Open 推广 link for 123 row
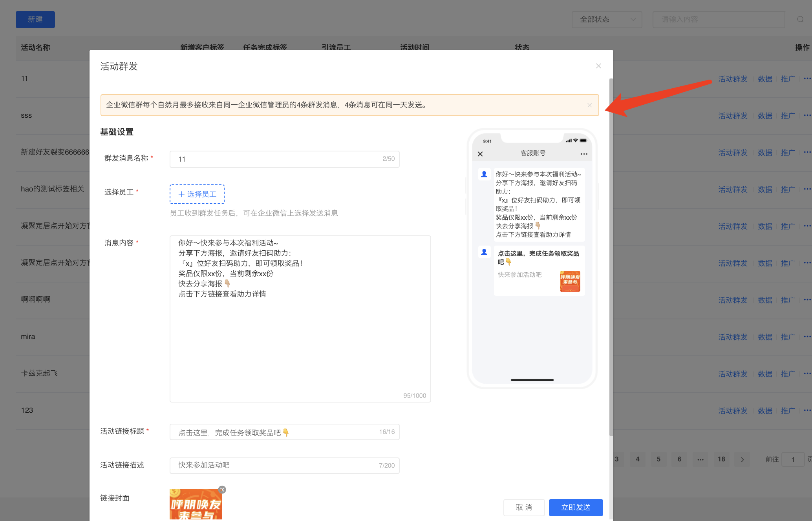The height and width of the screenshot is (521, 812). (x=788, y=411)
